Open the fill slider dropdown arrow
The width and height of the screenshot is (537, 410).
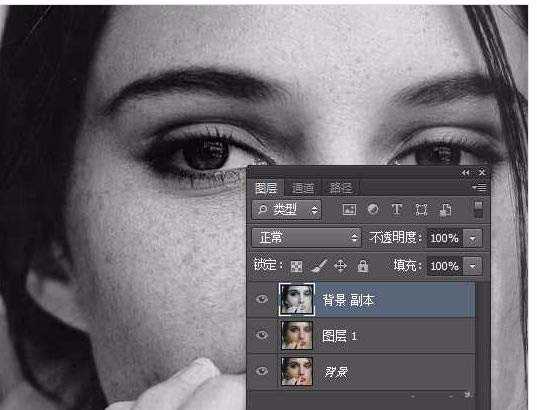(473, 266)
